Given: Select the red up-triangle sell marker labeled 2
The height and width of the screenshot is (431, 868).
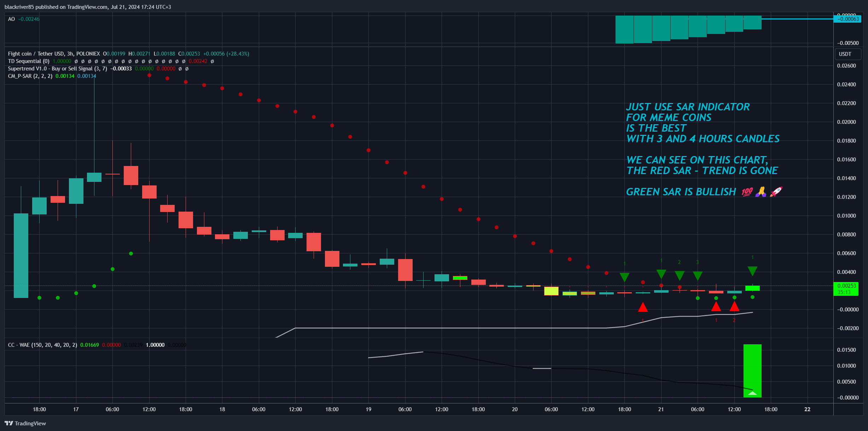Looking at the screenshot, I should pyautogui.click(x=734, y=306).
